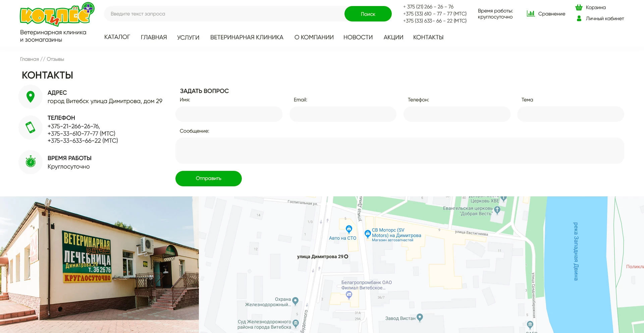Open the КАТАЛОГ menu

pyautogui.click(x=117, y=37)
